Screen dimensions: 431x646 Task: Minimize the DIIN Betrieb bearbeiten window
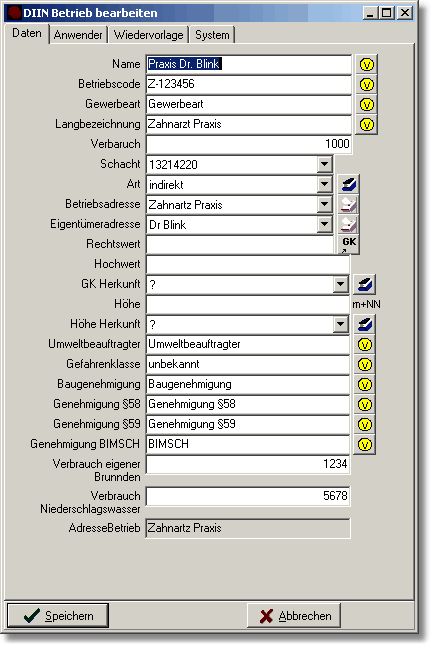pos(370,13)
